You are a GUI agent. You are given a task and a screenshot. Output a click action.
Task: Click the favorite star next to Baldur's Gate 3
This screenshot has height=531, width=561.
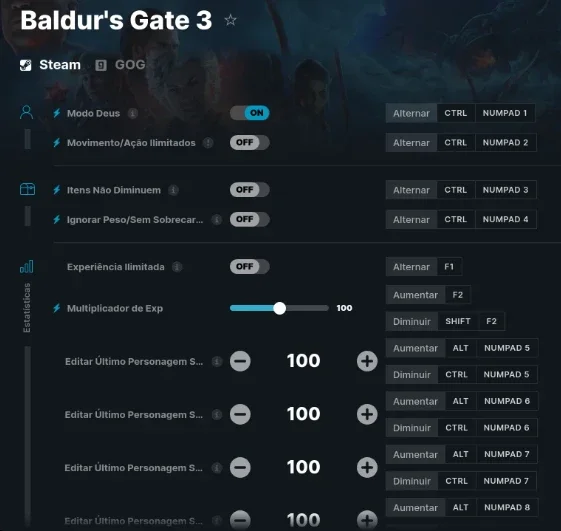230,20
